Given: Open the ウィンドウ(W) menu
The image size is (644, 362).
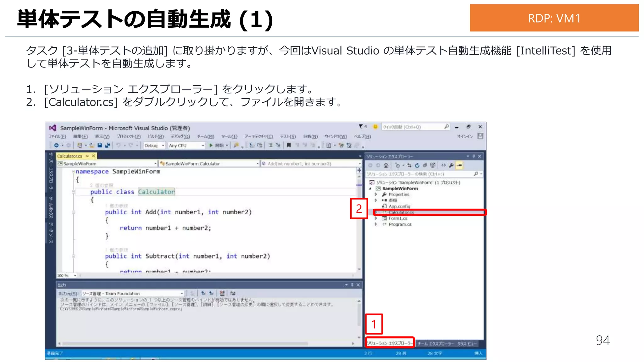Looking at the screenshot, I should 336,136.
